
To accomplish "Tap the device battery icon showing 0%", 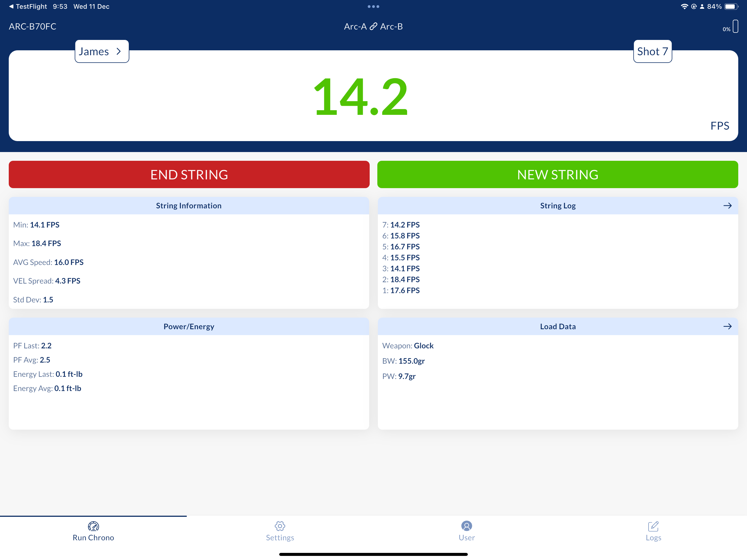I will [x=736, y=26].
